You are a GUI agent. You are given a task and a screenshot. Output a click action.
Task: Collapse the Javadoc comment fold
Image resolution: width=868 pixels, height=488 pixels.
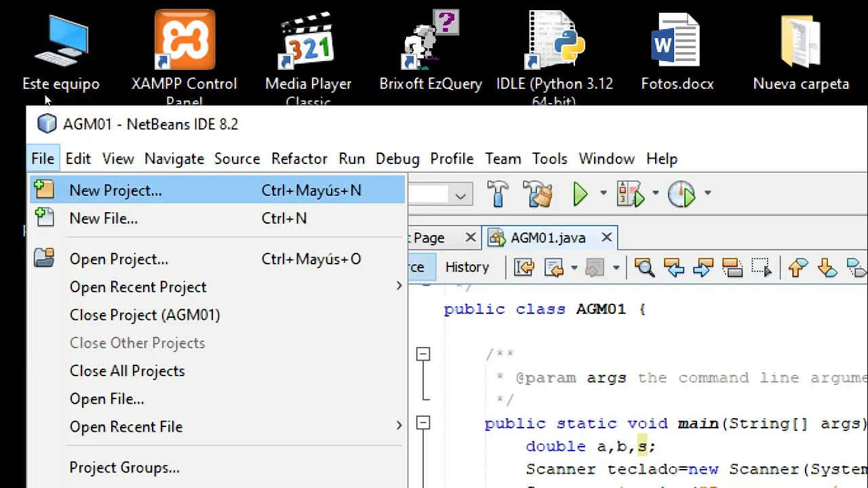423,354
